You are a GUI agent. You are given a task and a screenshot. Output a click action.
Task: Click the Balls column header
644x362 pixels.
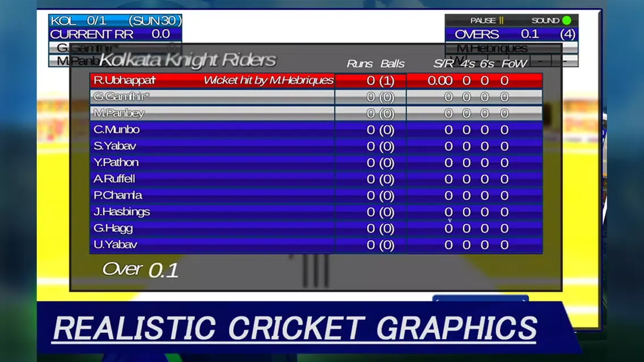point(392,63)
